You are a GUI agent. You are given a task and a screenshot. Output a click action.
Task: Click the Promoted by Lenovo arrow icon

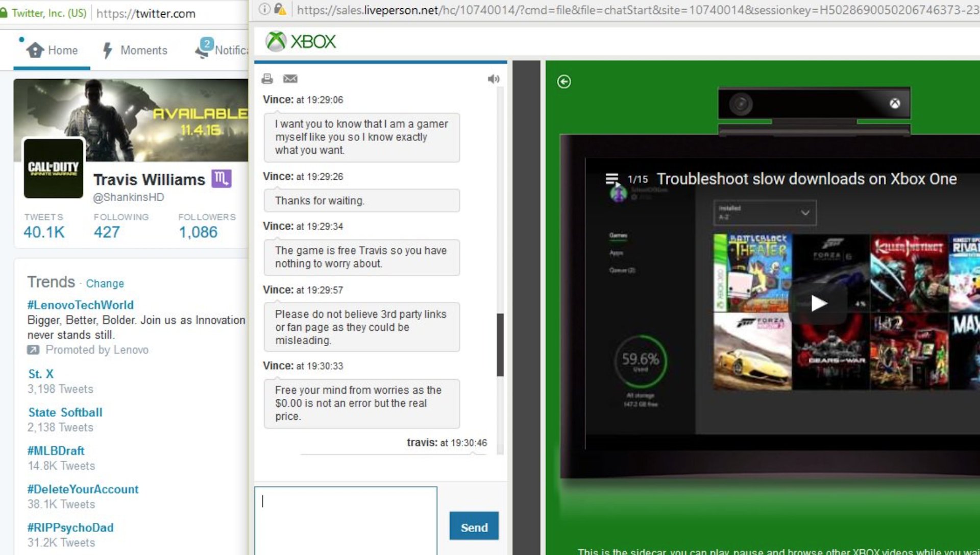click(x=33, y=350)
